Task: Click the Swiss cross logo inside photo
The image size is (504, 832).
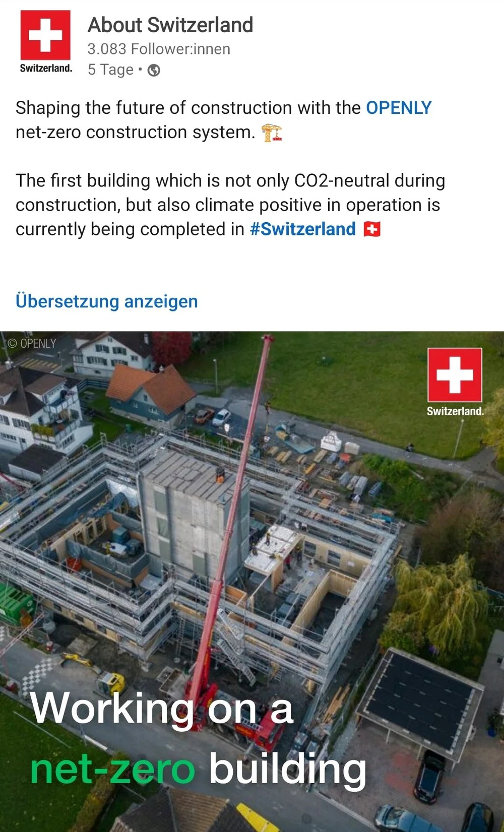Action: click(x=455, y=374)
